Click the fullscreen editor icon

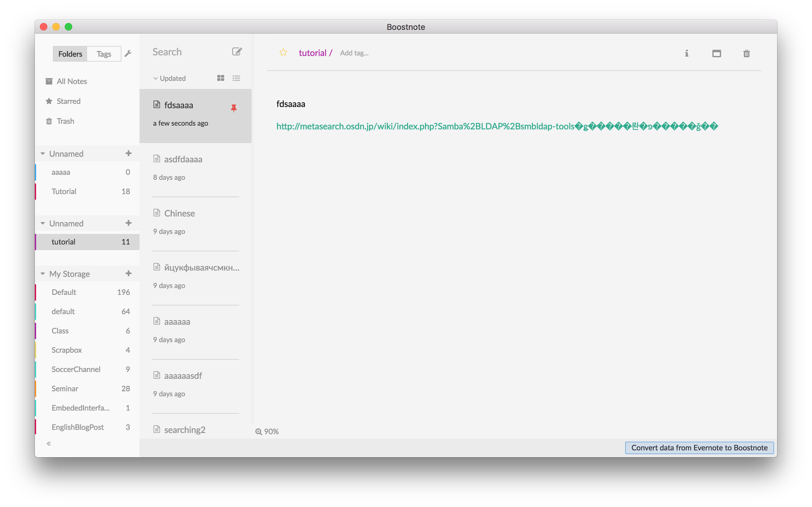716,53
